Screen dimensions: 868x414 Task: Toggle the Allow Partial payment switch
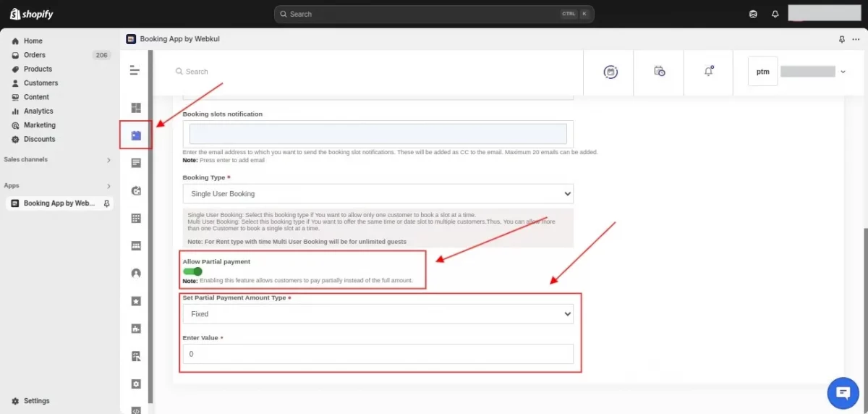(192, 271)
